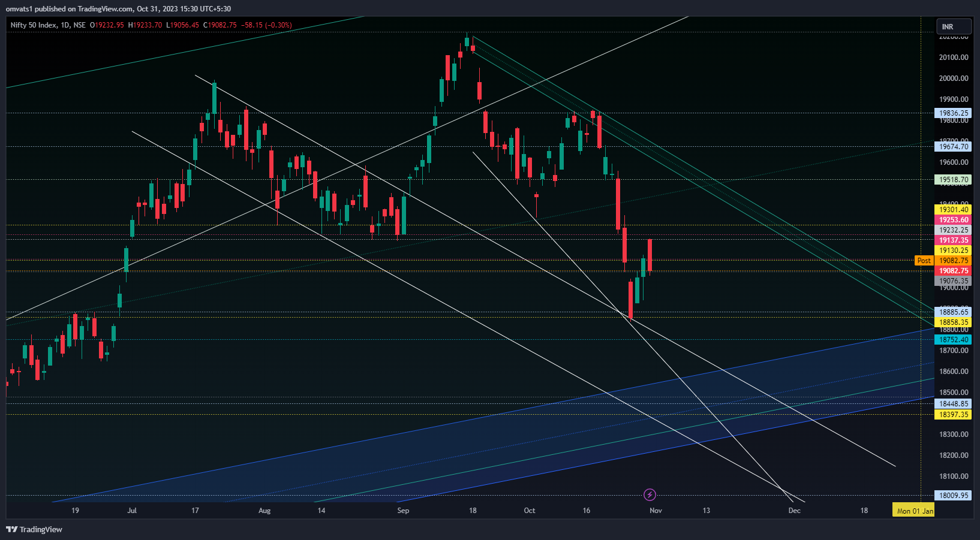Select the 18885.65 price label

(953, 312)
